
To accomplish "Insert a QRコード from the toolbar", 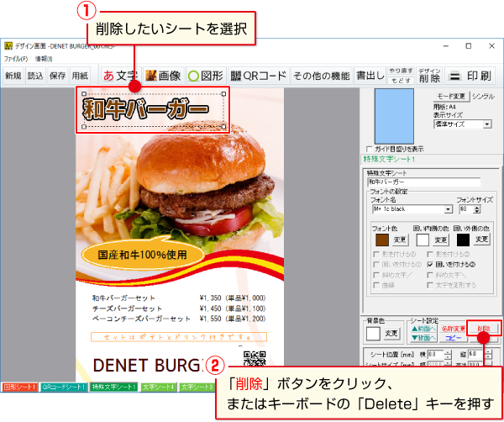I will pyautogui.click(x=258, y=76).
